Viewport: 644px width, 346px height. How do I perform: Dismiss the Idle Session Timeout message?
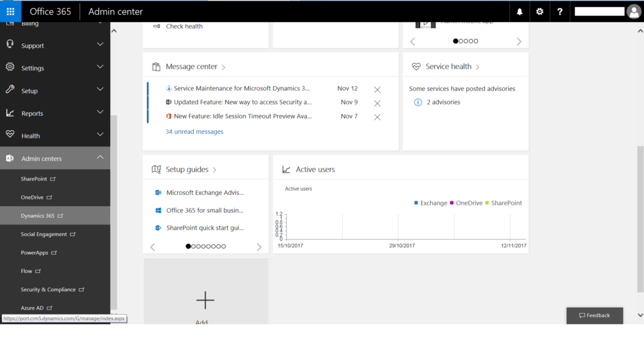(377, 117)
